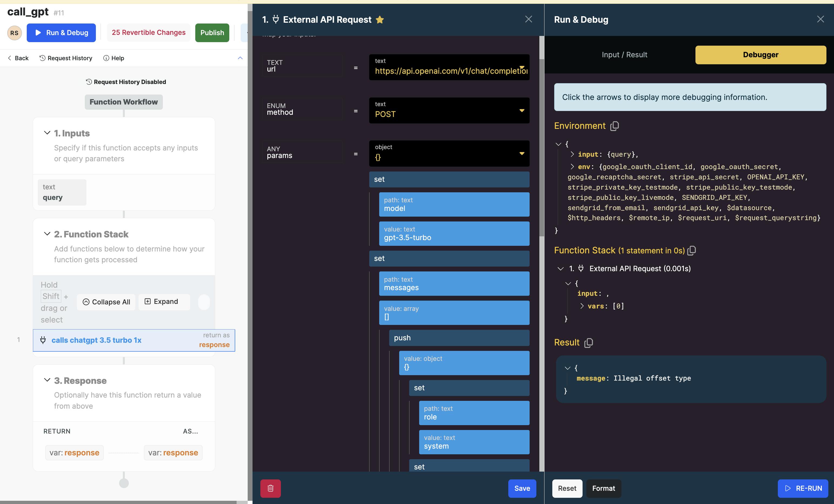Select the Debugger tab
This screenshot has height=504, width=834.
click(760, 55)
